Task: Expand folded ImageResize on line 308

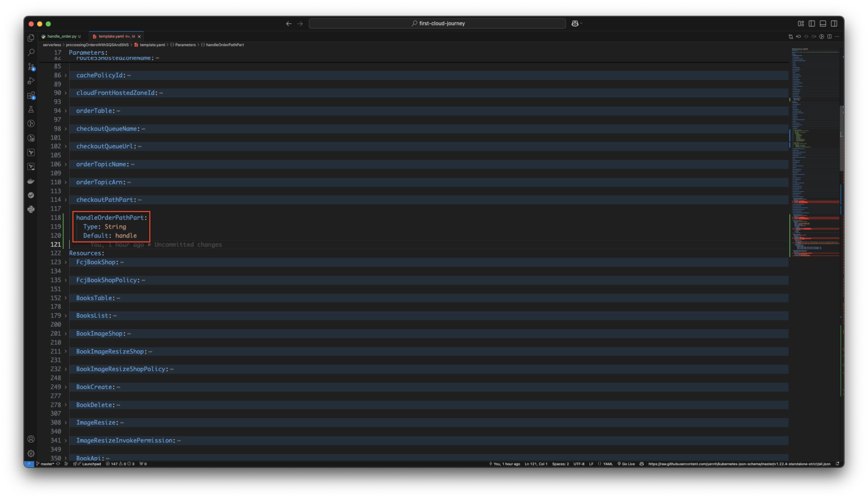Action: (x=66, y=423)
